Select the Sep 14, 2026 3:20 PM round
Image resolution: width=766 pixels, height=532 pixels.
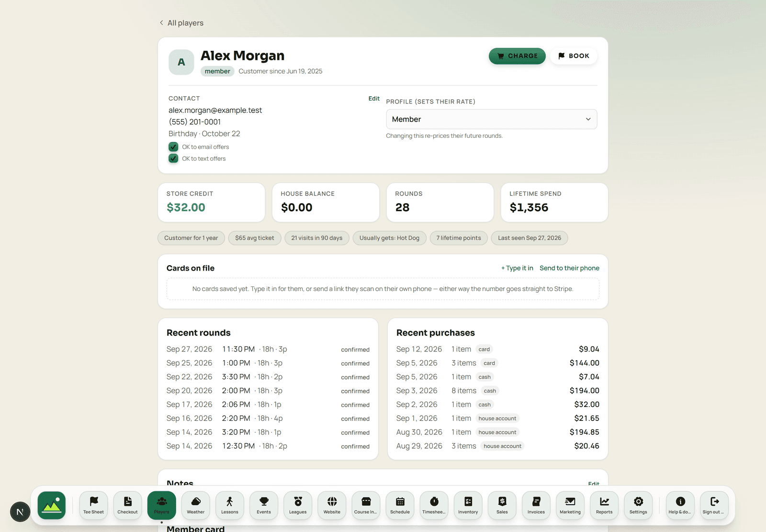tap(268, 432)
